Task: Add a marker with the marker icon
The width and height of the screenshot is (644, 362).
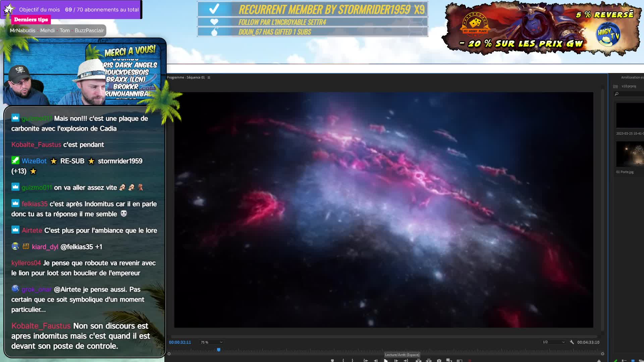Action: 332,361
